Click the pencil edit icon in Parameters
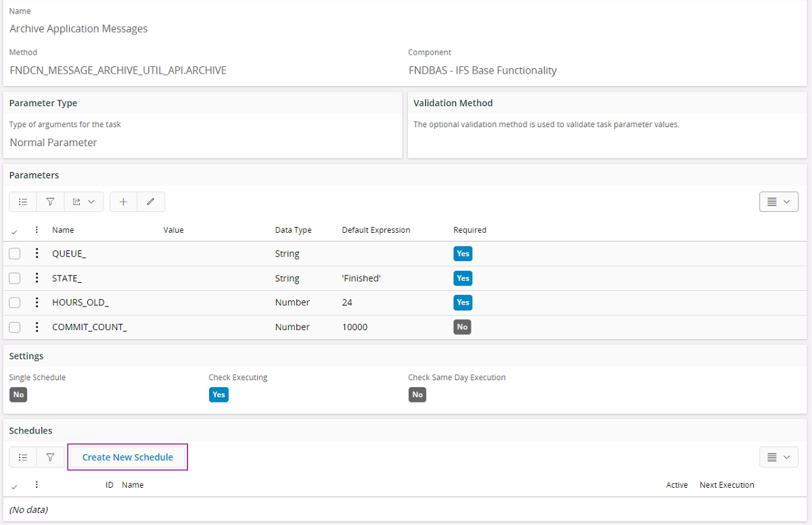The width and height of the screenshot is (812, 525). click(x=151, y=202)
